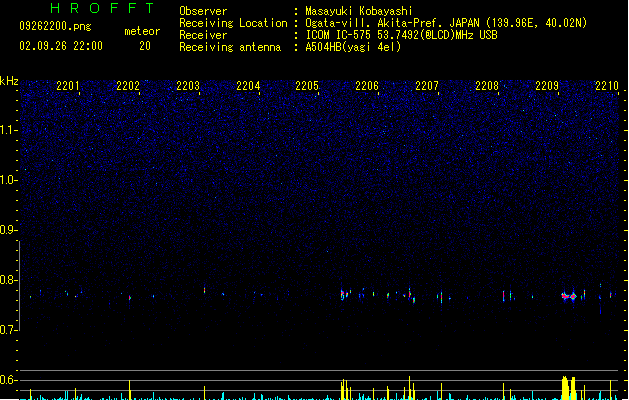
Task: Click the A504HB(yagi 4el) antenna value
Action: (353, 47)
